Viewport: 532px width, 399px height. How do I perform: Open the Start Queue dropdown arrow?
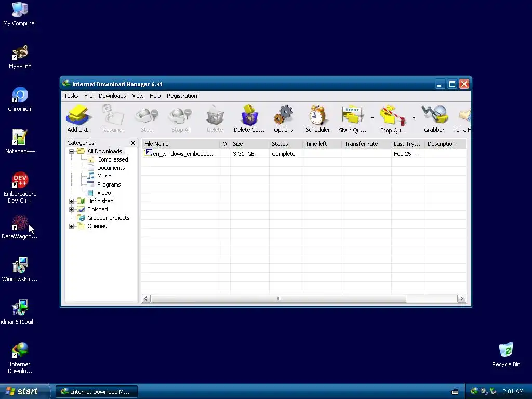(373, 118)
